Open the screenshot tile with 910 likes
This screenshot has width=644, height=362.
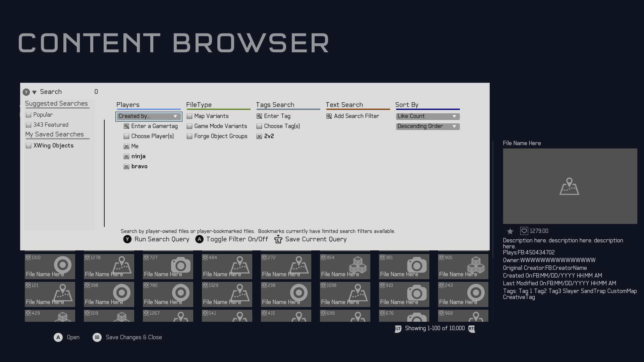click(x=404, y=294)
